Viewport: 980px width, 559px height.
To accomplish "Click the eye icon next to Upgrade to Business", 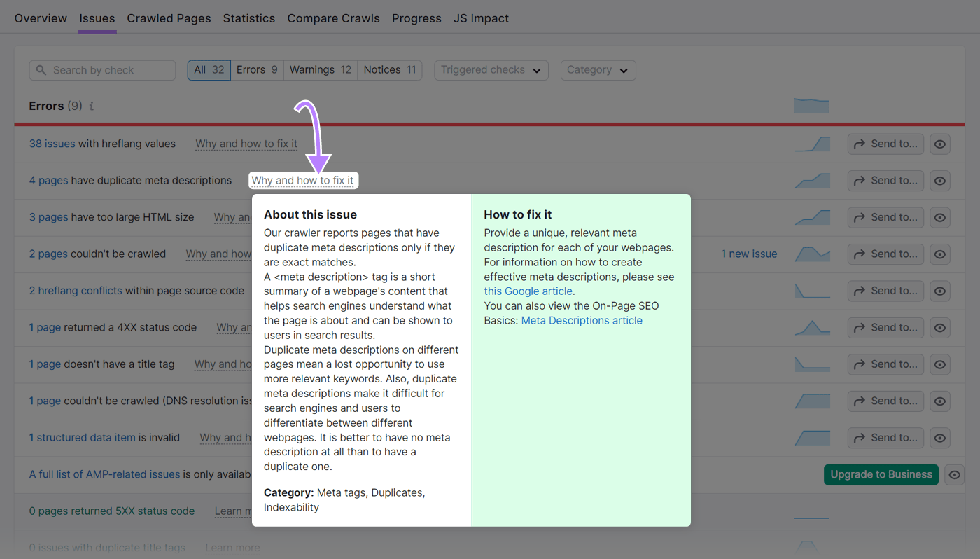I will [x=954, y=474].
